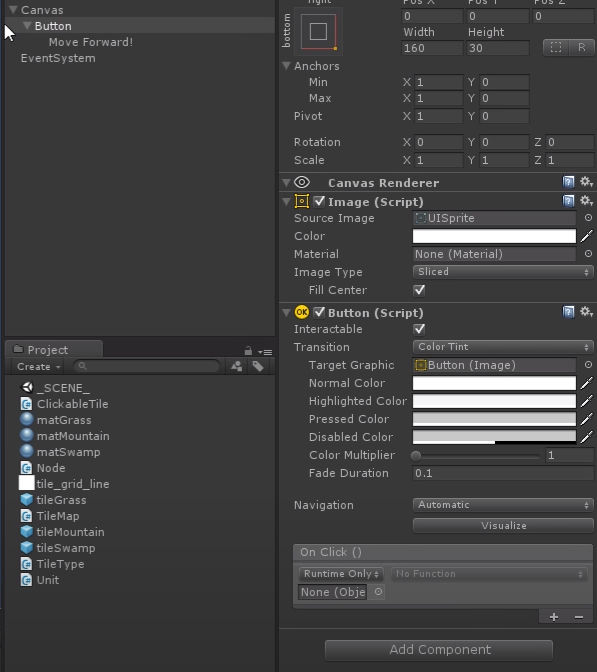Click Add Component button

[x=439, y=650]
